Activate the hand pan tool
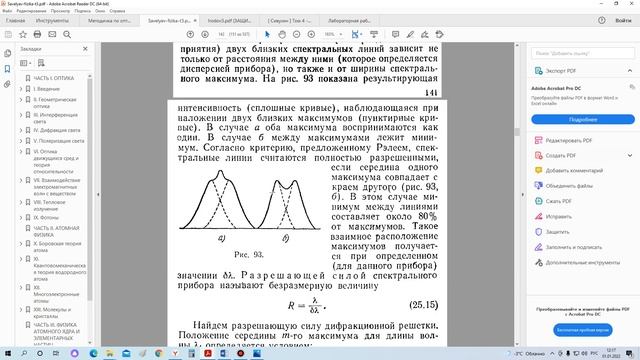This screenshot has height=360, width=640. [x=282, y=35]
